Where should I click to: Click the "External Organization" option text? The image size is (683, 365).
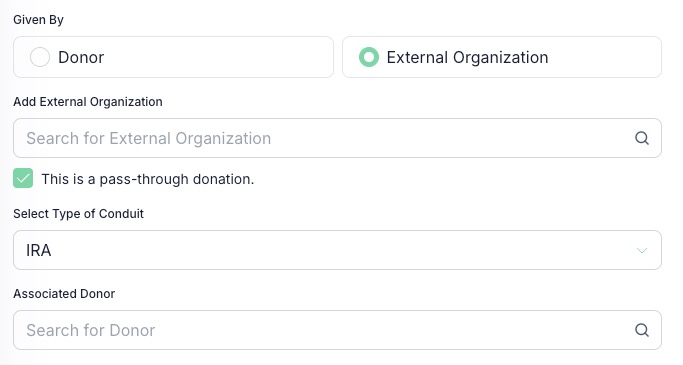coord(467,57)
